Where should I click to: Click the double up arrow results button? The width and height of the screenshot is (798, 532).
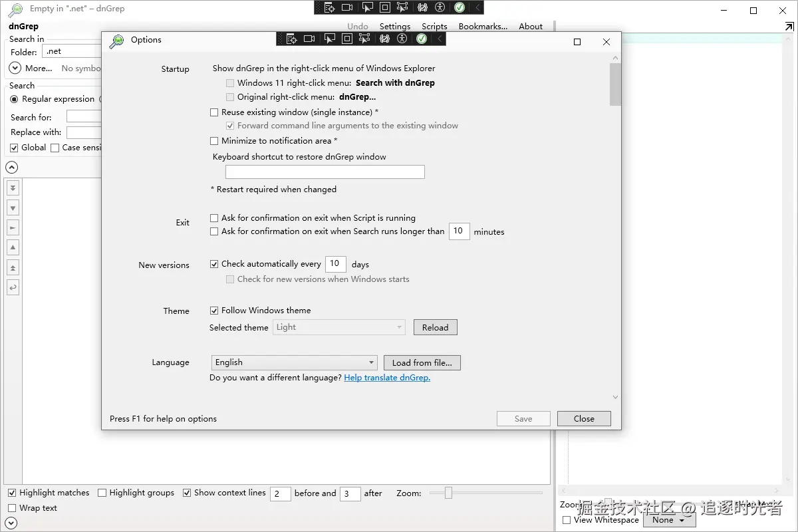pos(13,268)
